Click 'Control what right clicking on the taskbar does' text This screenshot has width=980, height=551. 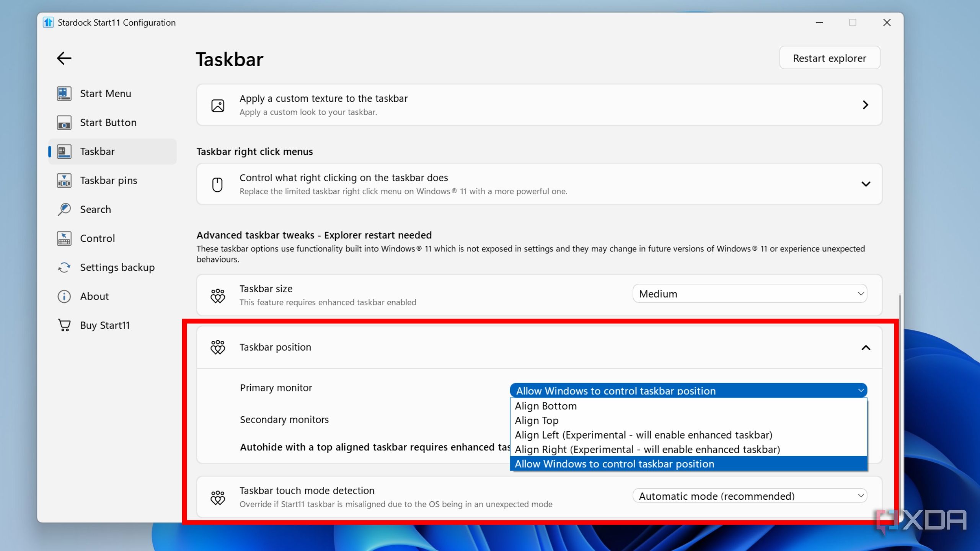344,178
